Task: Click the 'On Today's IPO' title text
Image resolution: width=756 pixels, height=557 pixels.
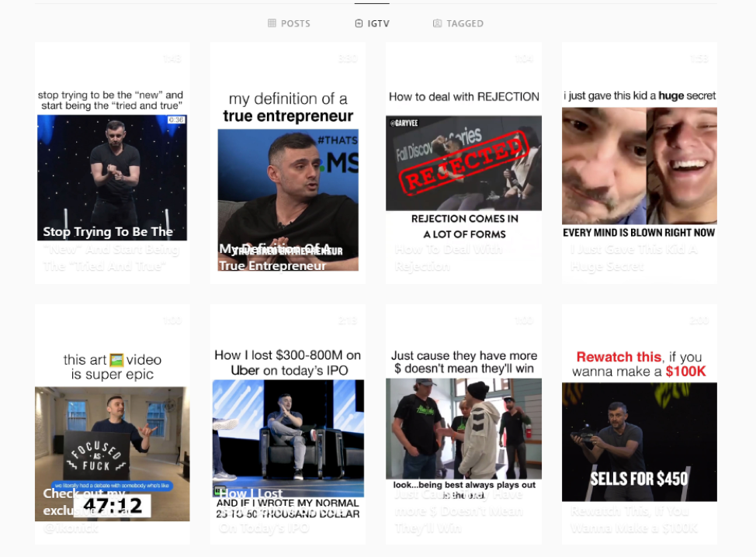Action: coord(264,528)
